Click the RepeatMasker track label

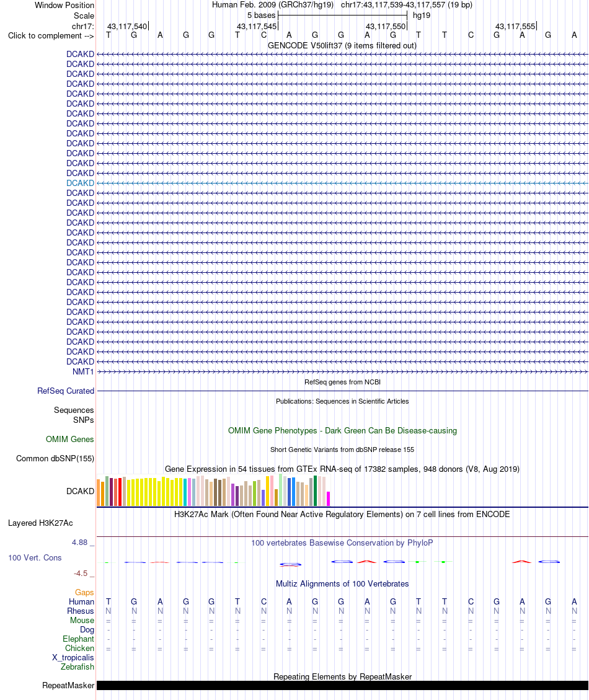68,685
